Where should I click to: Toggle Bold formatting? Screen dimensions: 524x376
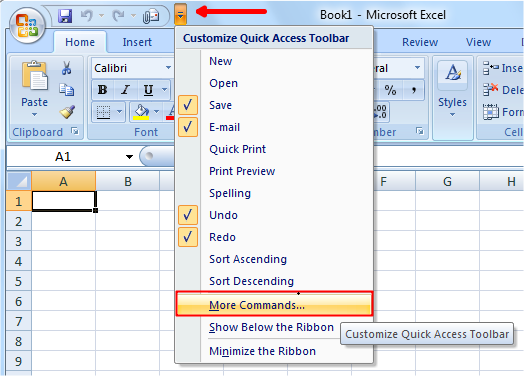click(x=102, y=90)
